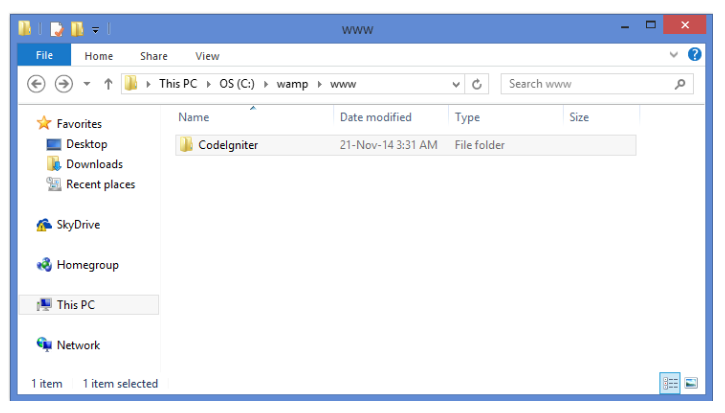Click the search magnifier icon
The height and width of the screenshot is (413, 725).
(x=680, y=84)
